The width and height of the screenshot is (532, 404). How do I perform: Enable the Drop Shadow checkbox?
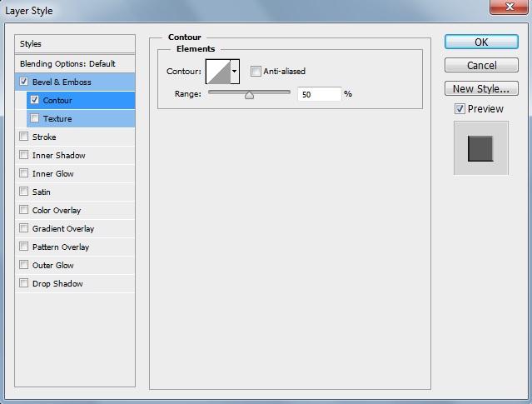(x=24, y=283)
